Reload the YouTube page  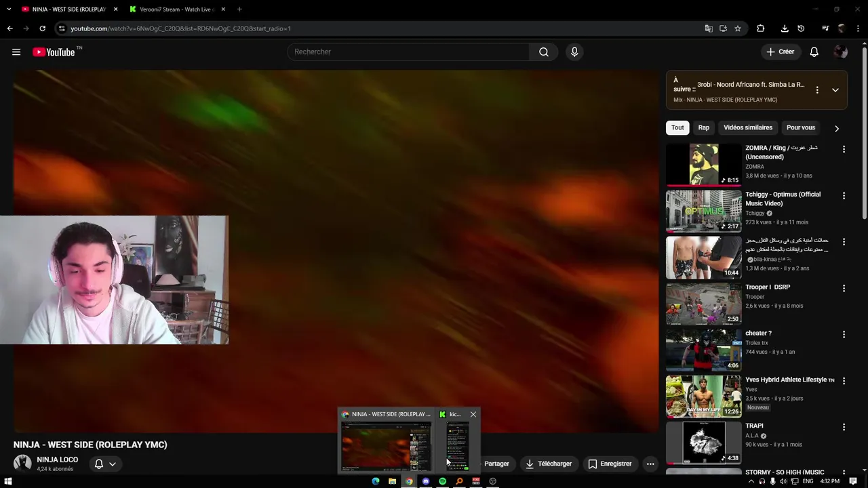coord(42,28)
